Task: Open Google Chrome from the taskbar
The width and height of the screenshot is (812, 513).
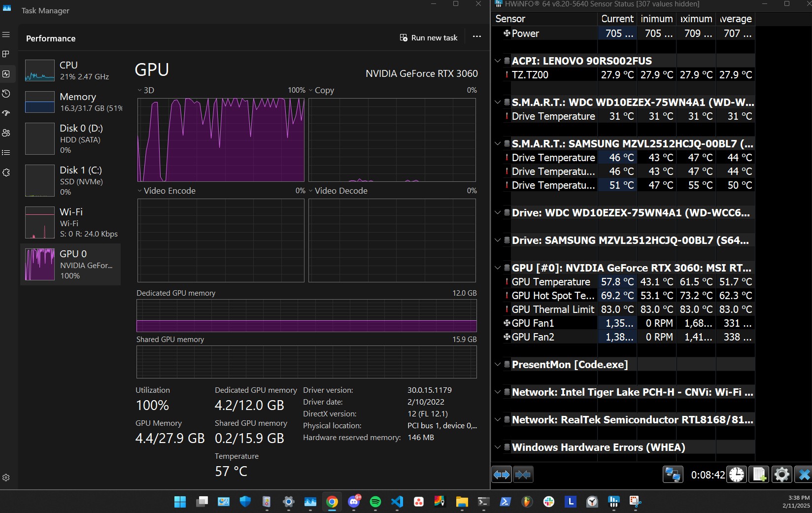Action: coord(332,502)
